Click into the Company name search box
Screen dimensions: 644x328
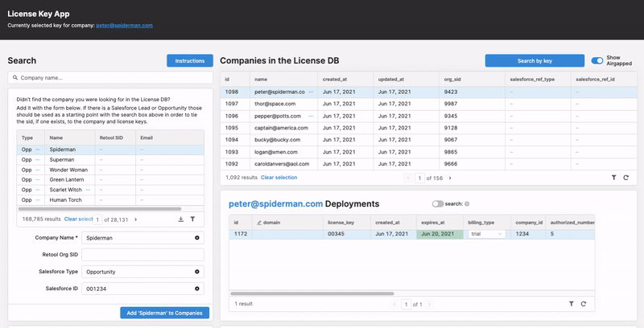click(x=110, y=78)
